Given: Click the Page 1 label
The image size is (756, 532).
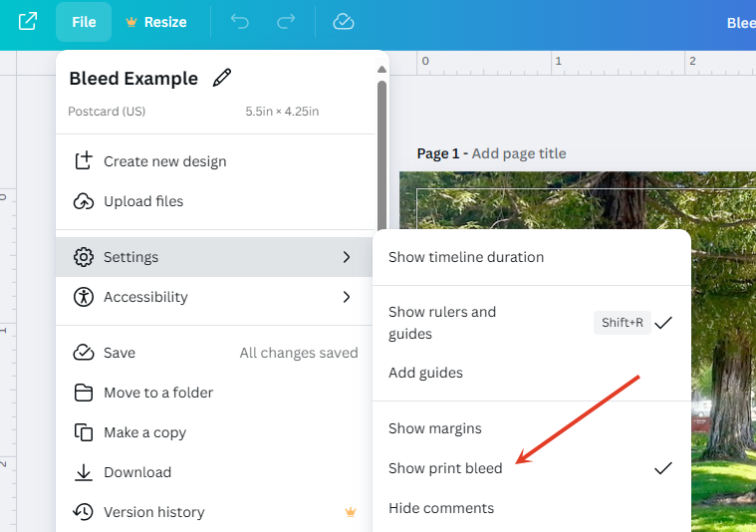Looking at the screenshot, I should click(x=438, y=153).
